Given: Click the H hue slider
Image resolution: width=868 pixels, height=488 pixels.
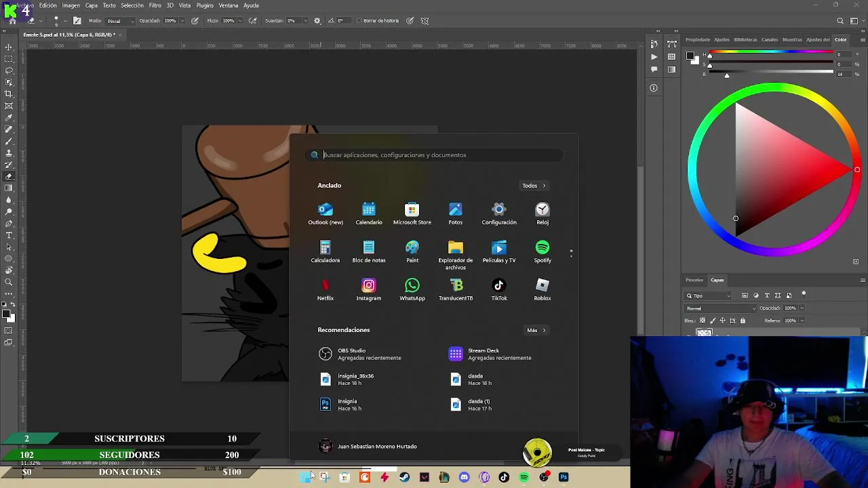Looking at the screenshot, I should (771, 52).
